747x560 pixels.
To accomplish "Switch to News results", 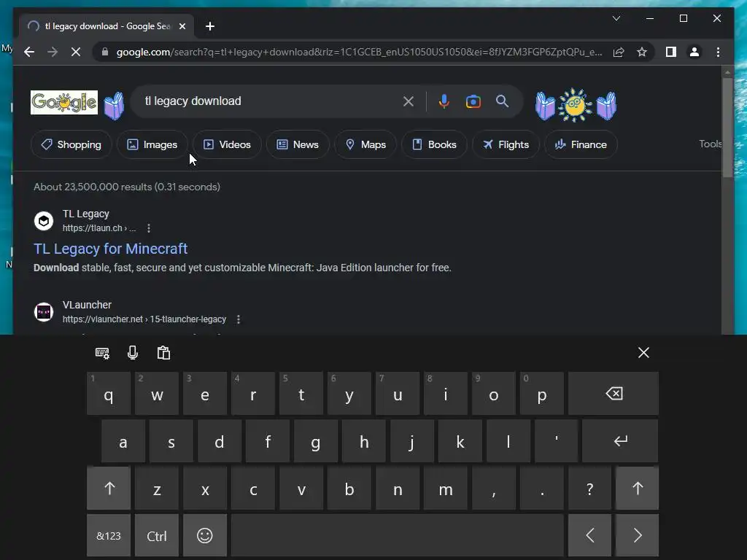I will 298,144.
